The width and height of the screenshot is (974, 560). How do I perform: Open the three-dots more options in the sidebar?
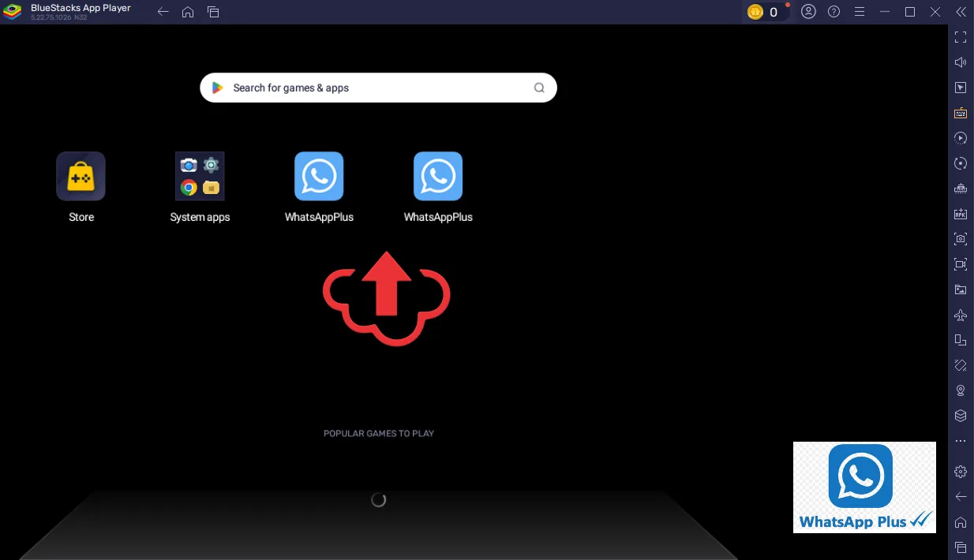click(961, 441)
